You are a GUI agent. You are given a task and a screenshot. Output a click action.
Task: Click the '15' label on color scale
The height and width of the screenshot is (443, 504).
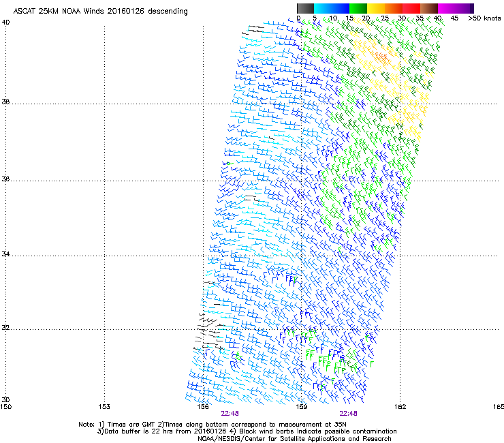[x=349, y=18]
